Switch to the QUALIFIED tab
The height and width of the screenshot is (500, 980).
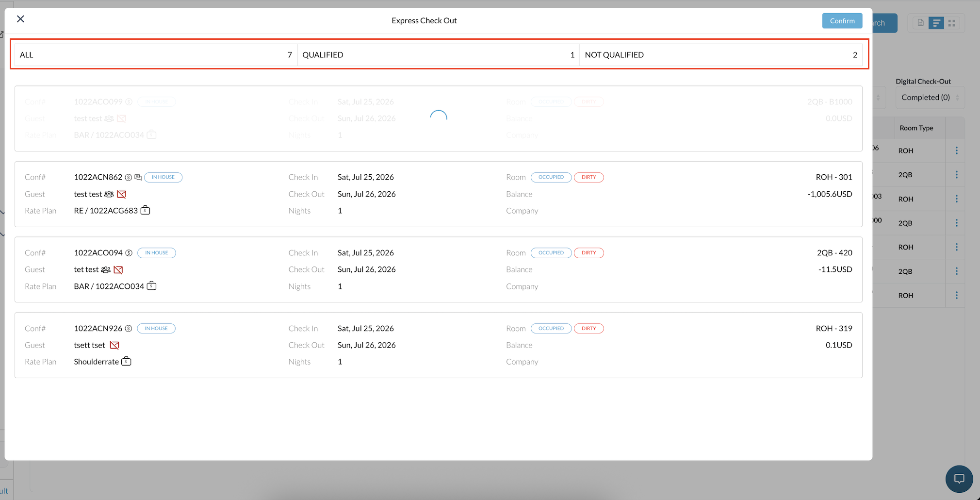(x=438, y=55)
